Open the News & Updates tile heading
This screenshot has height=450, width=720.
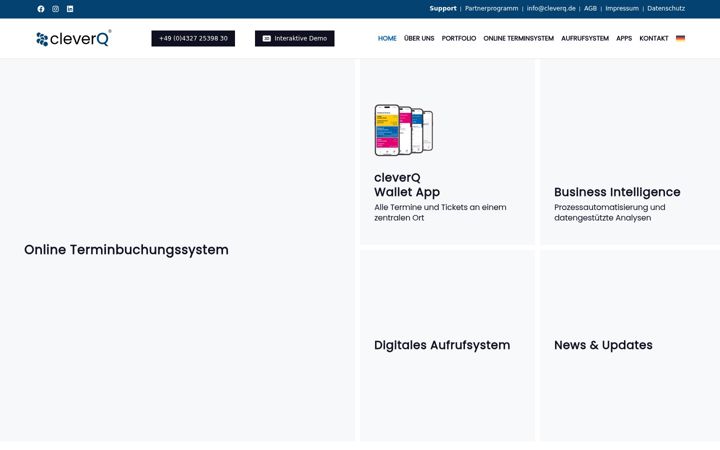pos(603,345)
